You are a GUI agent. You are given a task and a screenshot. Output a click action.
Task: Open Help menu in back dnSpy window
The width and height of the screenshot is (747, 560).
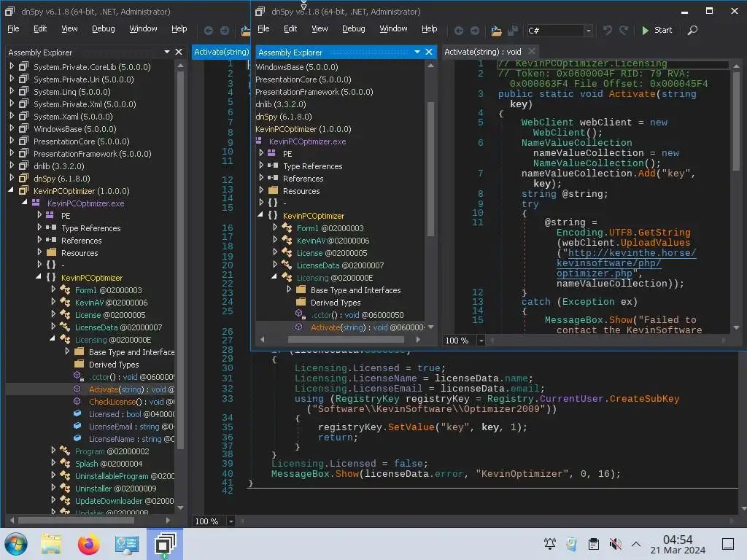pyautogui.click(x=179, y=28)
